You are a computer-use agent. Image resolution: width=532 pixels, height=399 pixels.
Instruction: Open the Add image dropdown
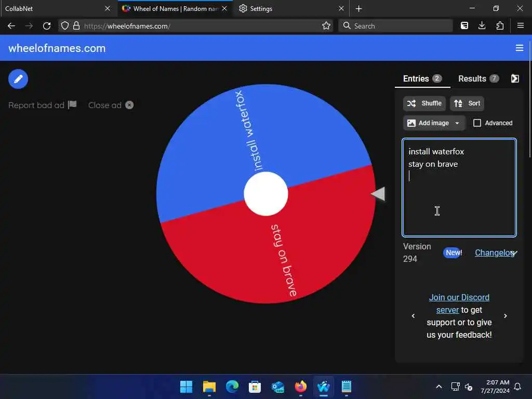click(x=434, y=123)
